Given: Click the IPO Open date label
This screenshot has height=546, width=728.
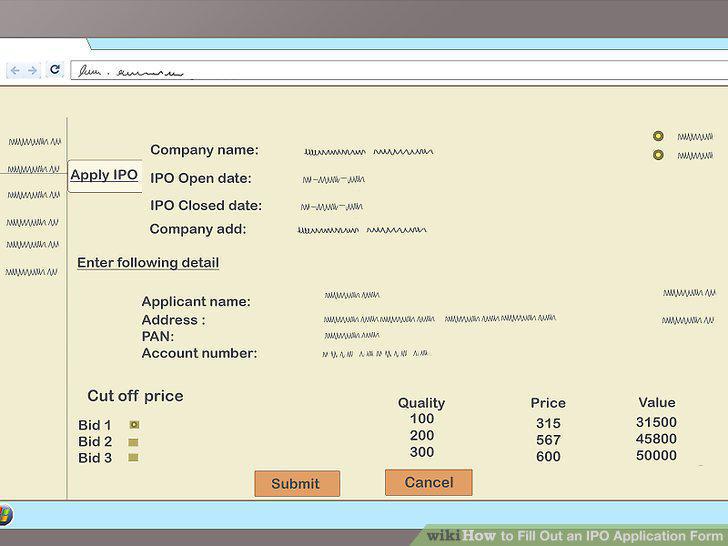Looking at the screenshot, I should (x=201, y=178).
